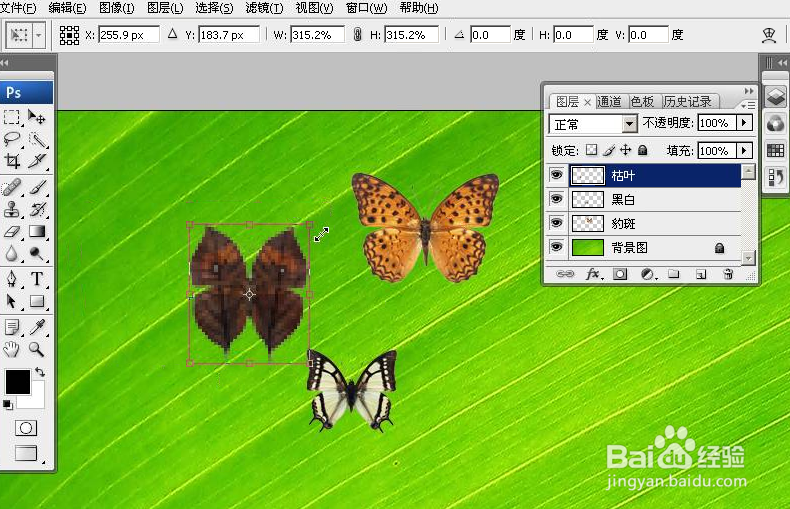The image size is (790, 509).
Task: Select the Pen tool
Action: pos(12,279)
